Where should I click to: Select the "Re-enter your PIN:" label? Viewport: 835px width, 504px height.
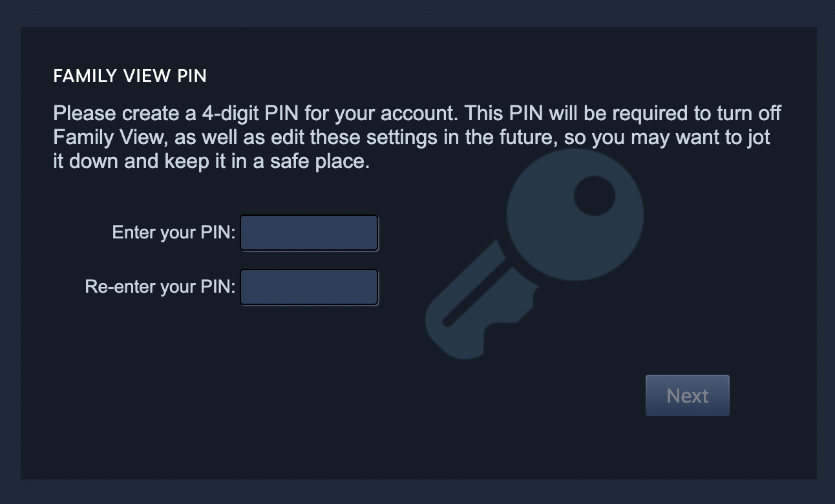tap(160, 287)
